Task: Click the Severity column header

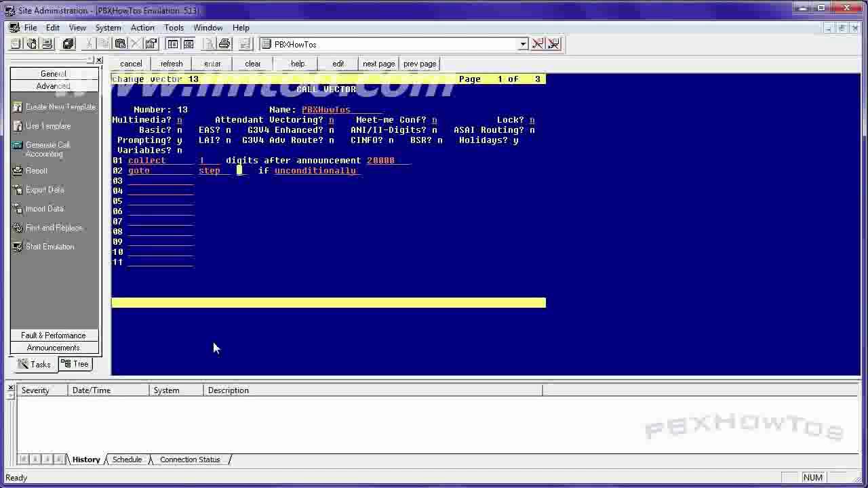Action: pyautogui.click(x=43, y=390)
